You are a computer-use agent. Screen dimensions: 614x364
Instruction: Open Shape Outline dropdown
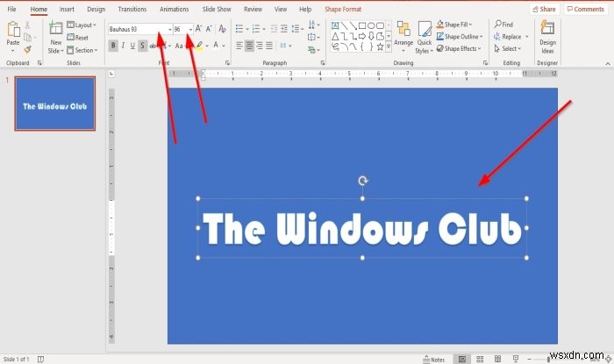tap(460, 37)
